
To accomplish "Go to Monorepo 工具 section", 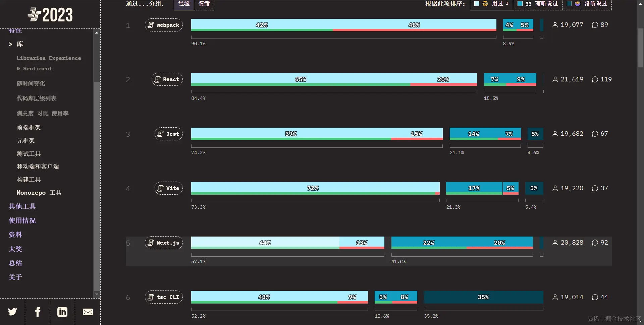I will pyautogui.click(x=39, y=193).
